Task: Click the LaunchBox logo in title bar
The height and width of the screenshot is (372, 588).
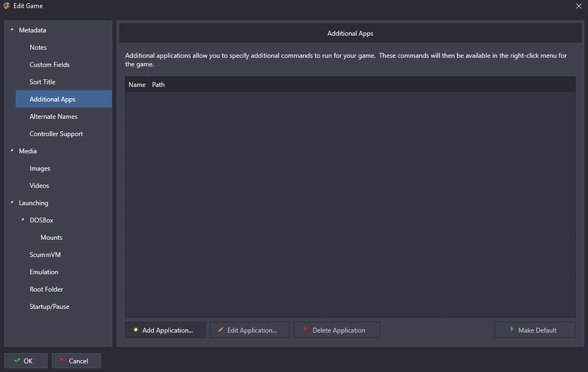Action: [x=6, y=5]
